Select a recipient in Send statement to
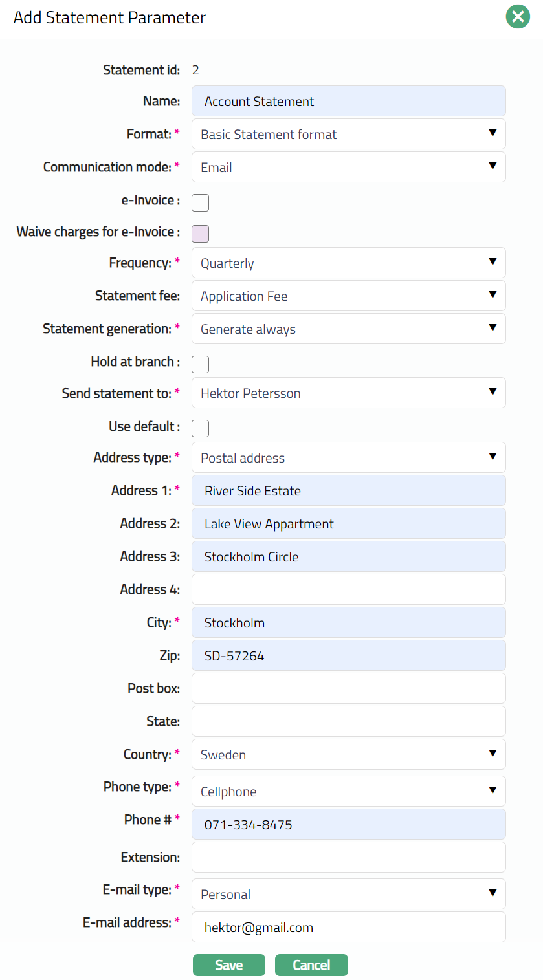Viewport: 543px width, 980px height. (x=348, y=393)
